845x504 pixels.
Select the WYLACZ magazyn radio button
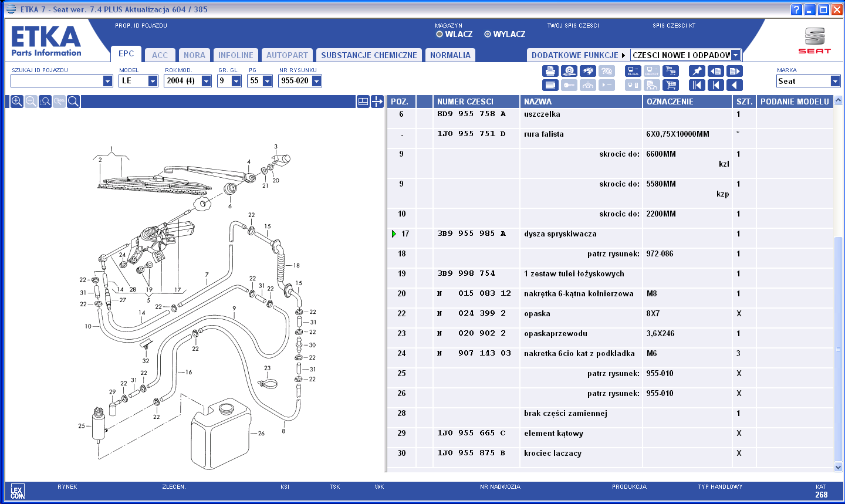coord(488,34)
